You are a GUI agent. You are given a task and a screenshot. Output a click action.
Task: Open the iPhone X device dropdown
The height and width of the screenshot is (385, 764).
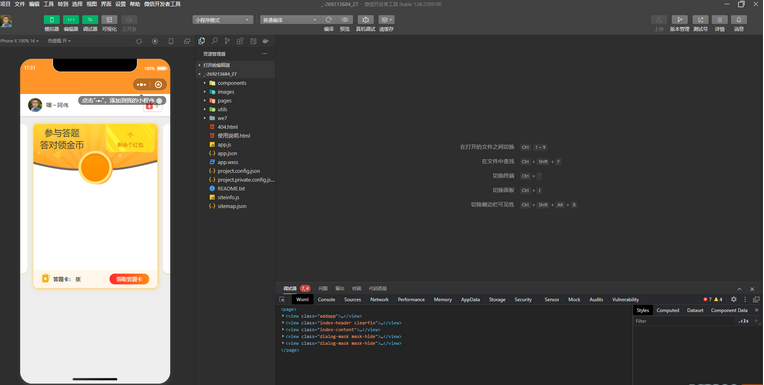19,41
